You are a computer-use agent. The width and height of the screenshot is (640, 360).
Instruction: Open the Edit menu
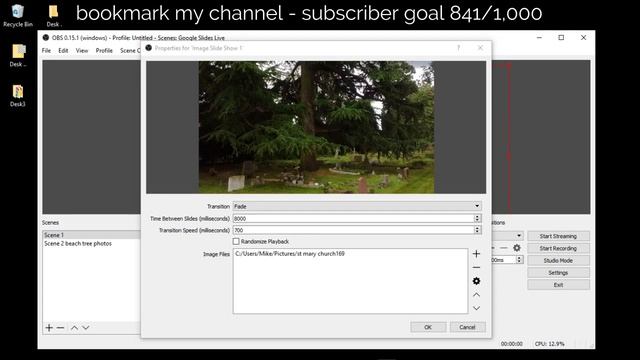(63, 51)
